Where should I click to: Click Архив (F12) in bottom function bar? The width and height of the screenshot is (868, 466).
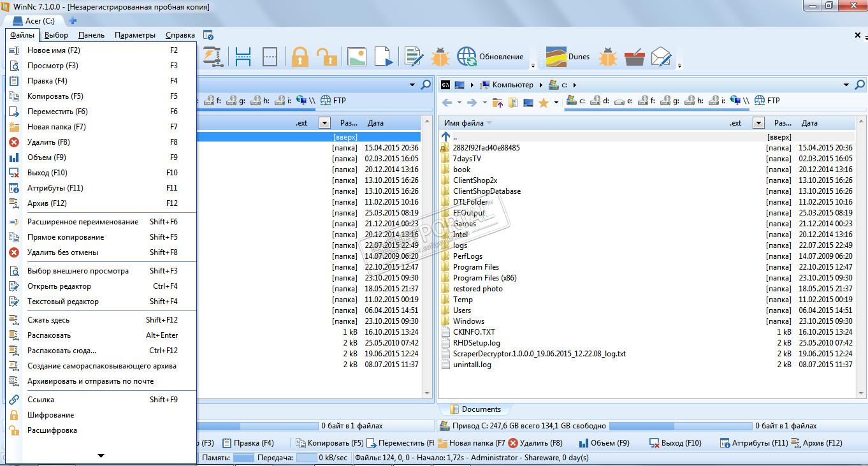[x=817, y=443]
